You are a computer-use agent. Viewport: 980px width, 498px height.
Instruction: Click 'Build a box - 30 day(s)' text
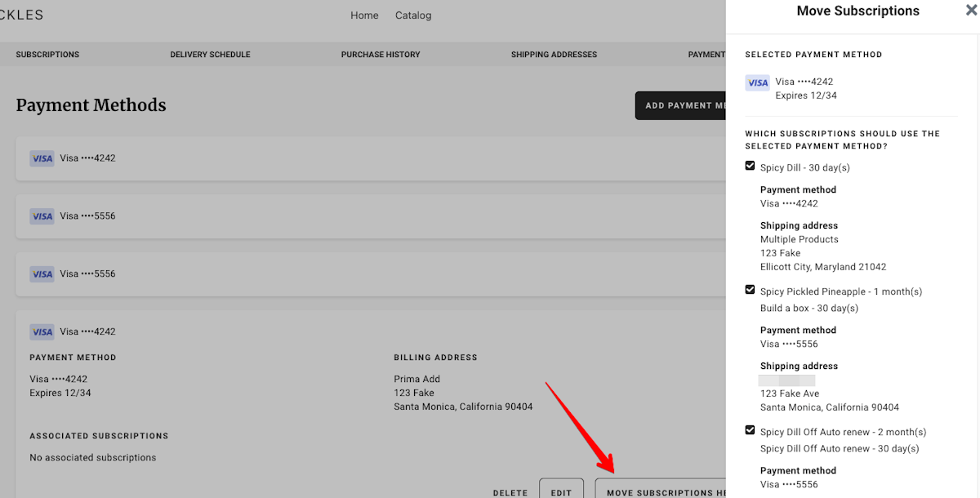(809, 308)
